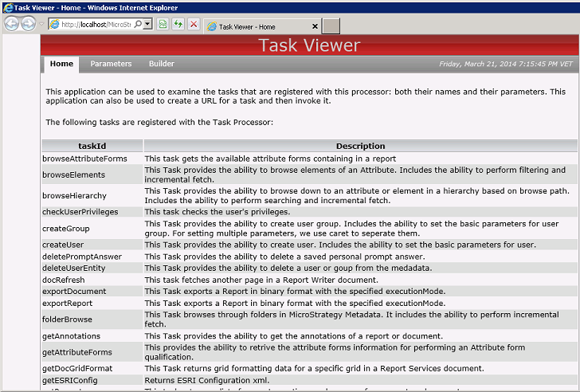Select the Home tab in Task Viewer
Image resolution: width=580 pixels, height=392 pixels.
point(61,64)
